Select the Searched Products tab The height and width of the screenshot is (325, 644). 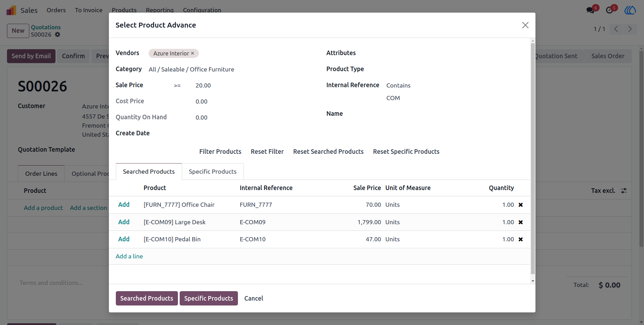[x=149, y=172]
